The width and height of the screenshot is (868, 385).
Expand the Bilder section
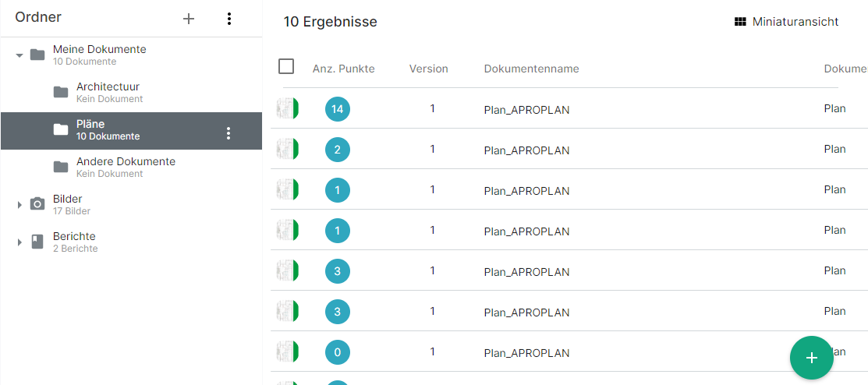(x=19, y=205)
